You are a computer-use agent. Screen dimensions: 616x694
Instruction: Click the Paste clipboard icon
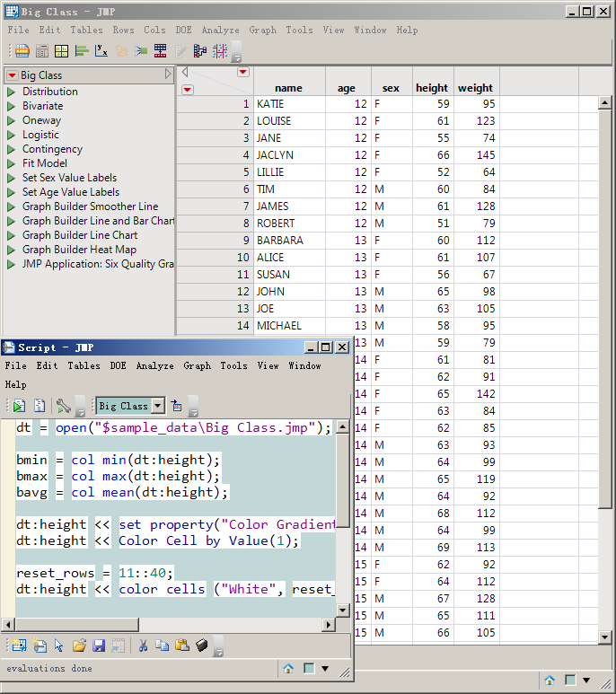click(182, 645)
